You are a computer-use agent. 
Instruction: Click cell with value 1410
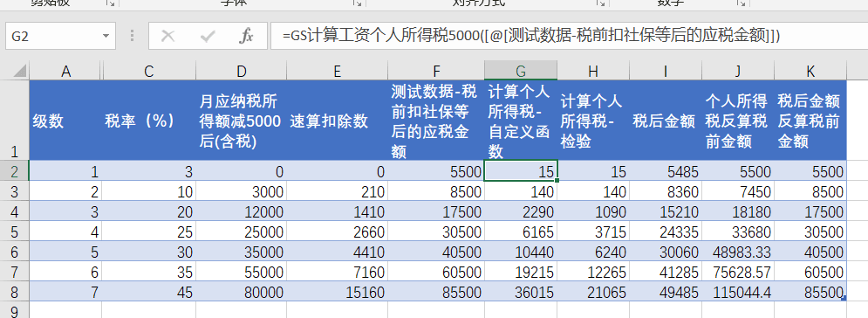(337, 211)
